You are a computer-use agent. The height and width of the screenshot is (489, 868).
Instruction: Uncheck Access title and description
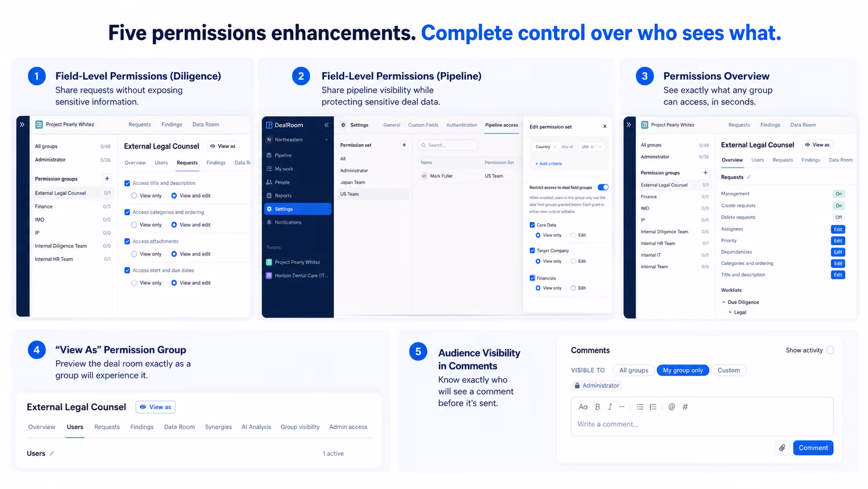[127, 183]
